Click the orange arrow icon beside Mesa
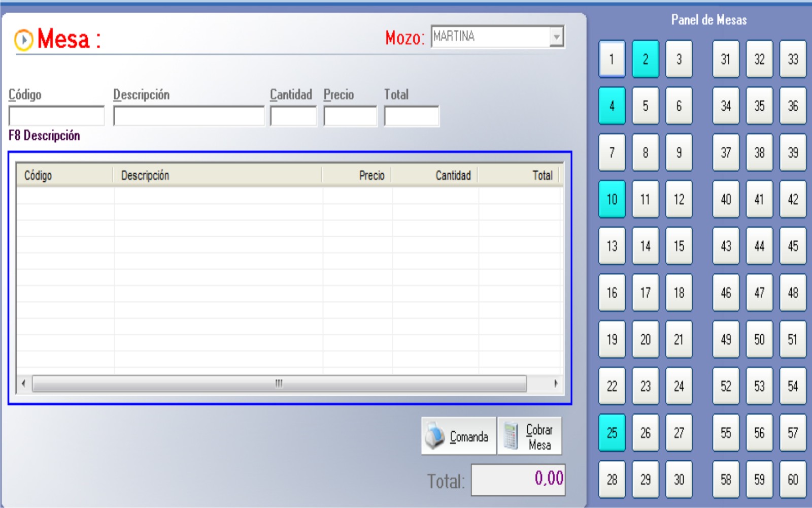Viewport: 812px width, 508px height. [23, 40]
